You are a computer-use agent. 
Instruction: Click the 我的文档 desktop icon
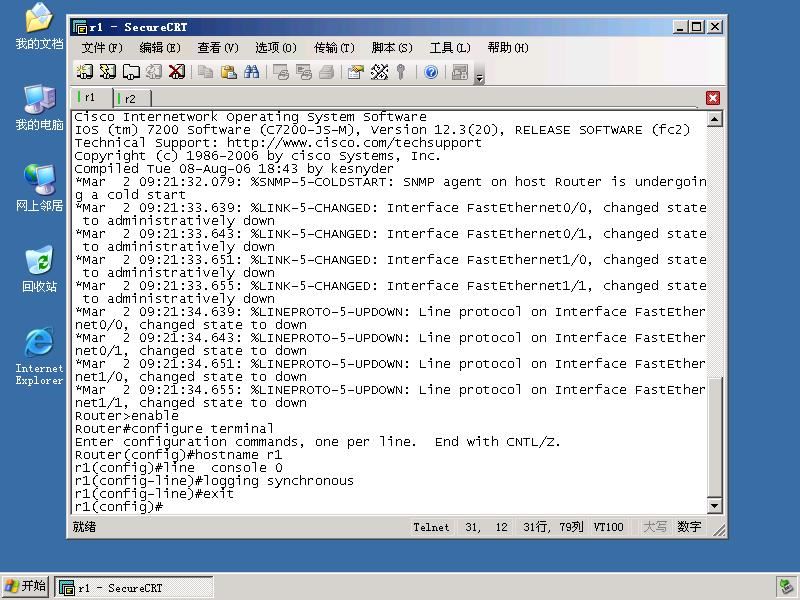(x=39, y=27)
